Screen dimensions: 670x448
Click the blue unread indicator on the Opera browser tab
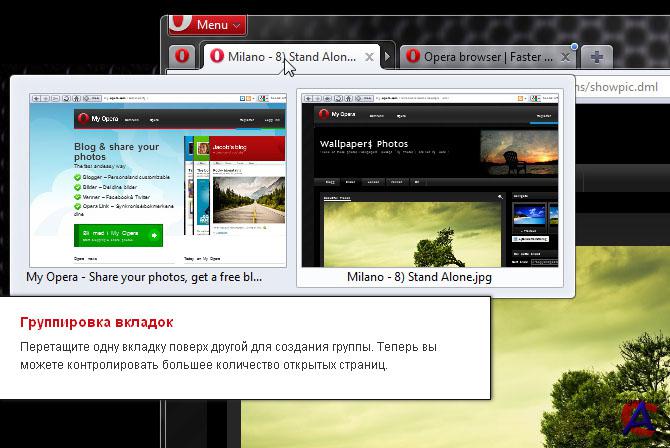tap(574, 46)
